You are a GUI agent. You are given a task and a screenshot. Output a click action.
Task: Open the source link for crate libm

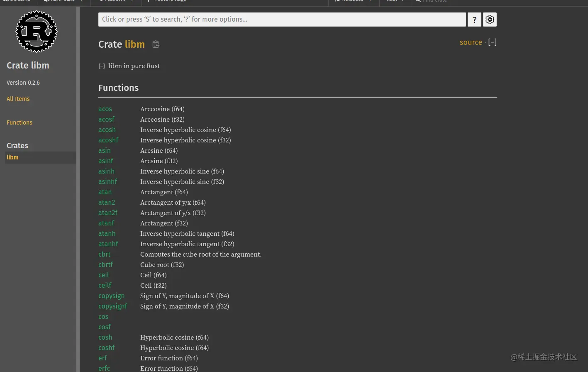tap(471, 42)
